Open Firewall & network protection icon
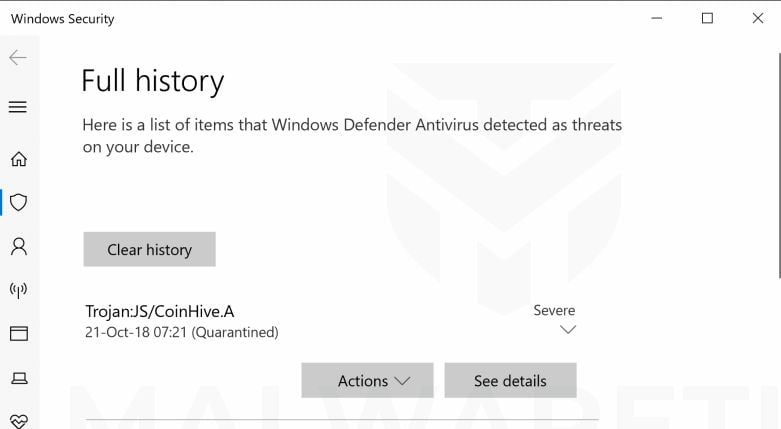Viewport: 781px width, 429px height. coord(18,290)
